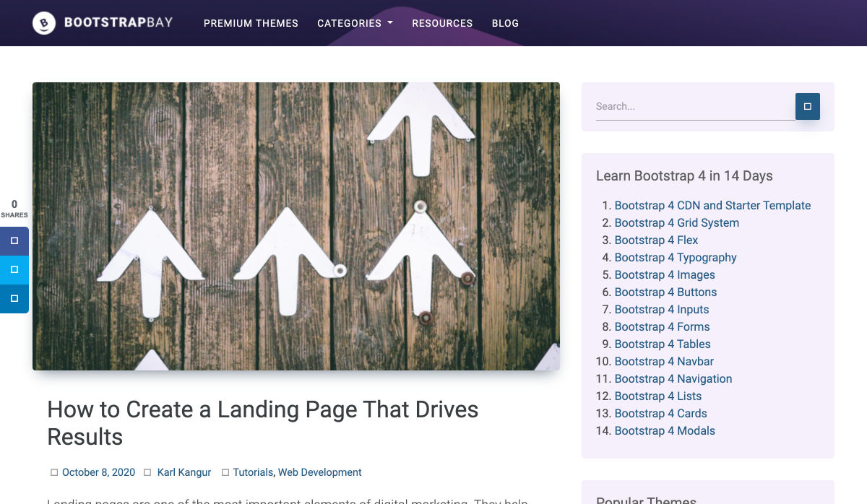Click the Learn Bootstrap 4 in 14 Days heading

(x=684, y=176)
